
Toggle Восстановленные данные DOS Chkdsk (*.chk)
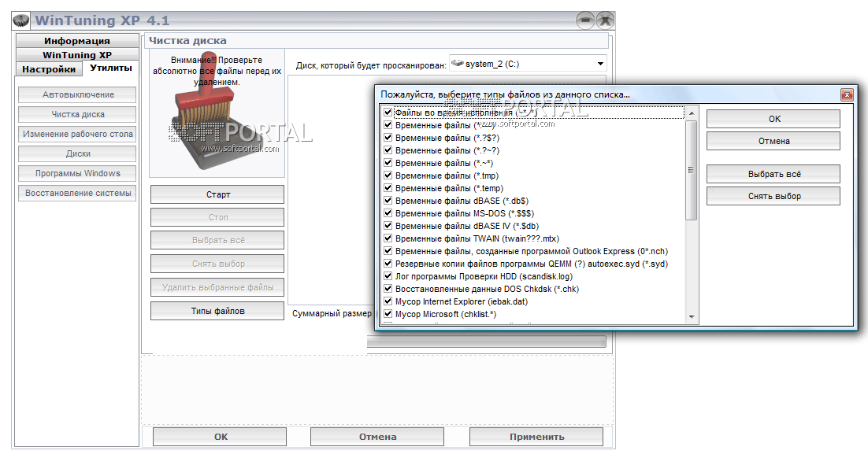coord(388,289)
